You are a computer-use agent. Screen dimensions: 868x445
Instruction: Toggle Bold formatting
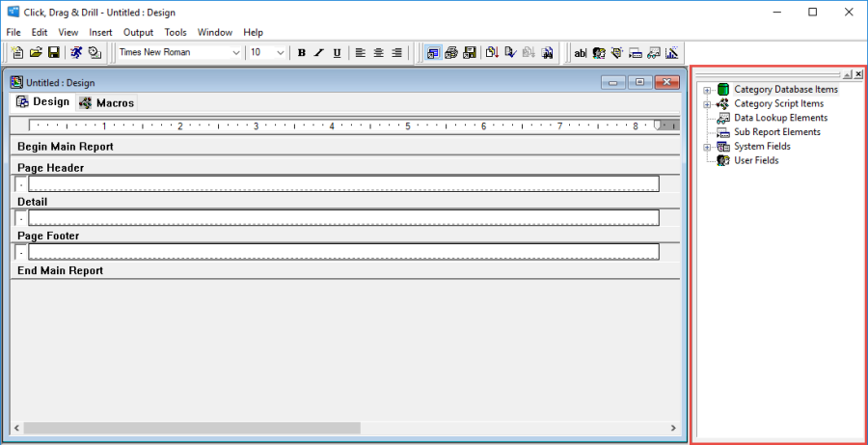point(301,52)
